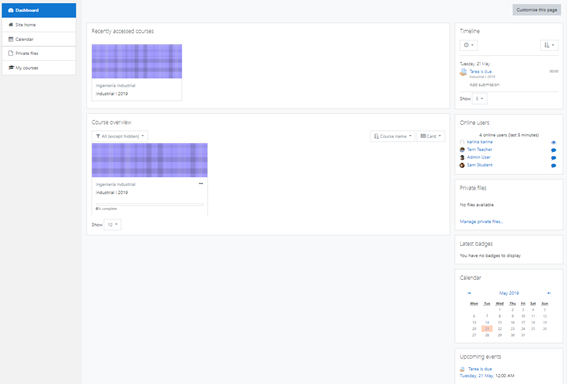The image size is (567, 384).
Task: Open Timeline date filter clock dropdown
Action: tap(469, 45)
